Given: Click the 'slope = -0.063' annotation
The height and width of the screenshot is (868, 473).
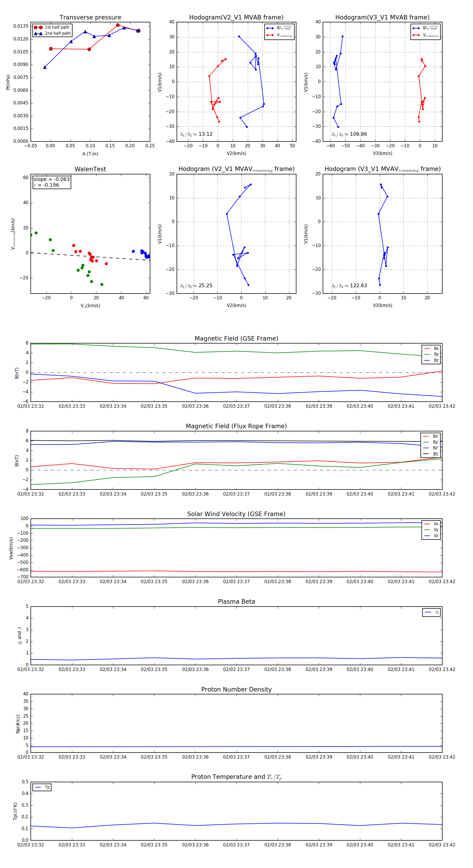Looking at the screenshot, I should [x=52, y=179].
